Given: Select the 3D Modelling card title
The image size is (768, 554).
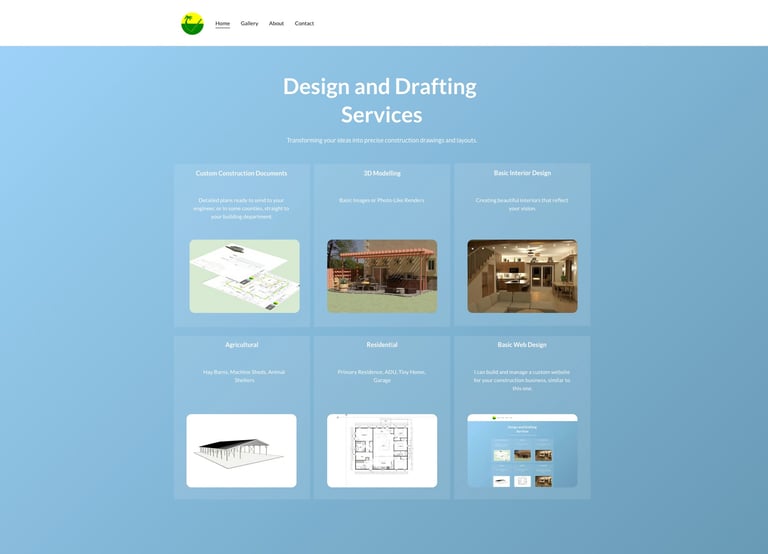Looking at the screenshot, I should click(x=382, y=173).
